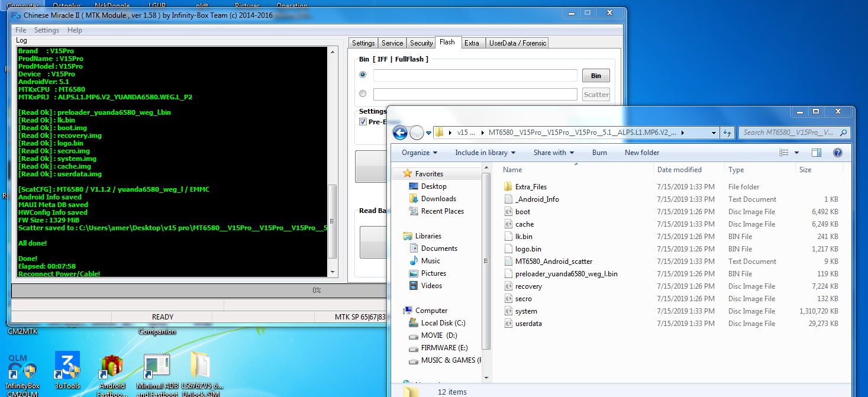The height and width of the screenshot is (397, 868).
Task: Click the Change your view icon
Action: (784, 153)
